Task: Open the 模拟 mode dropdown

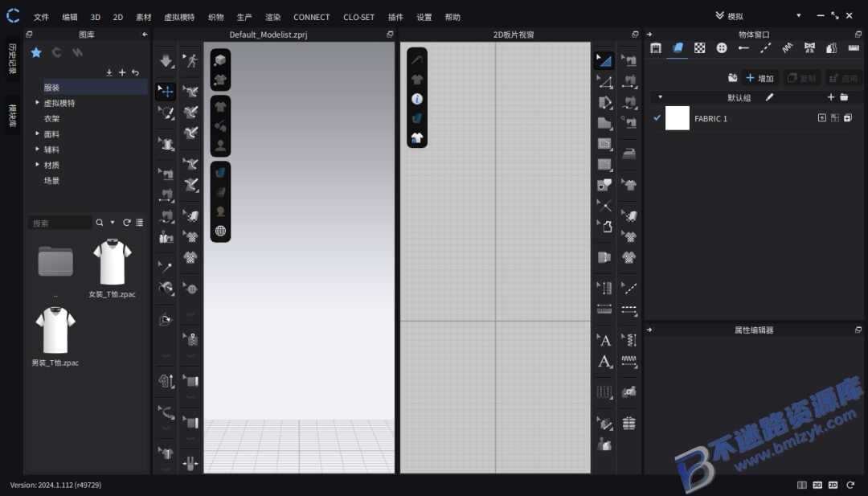Action: coord(798,16)
